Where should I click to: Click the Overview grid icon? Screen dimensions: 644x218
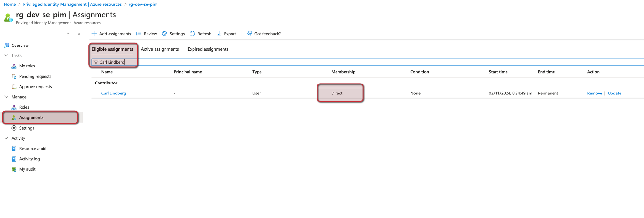6,45
